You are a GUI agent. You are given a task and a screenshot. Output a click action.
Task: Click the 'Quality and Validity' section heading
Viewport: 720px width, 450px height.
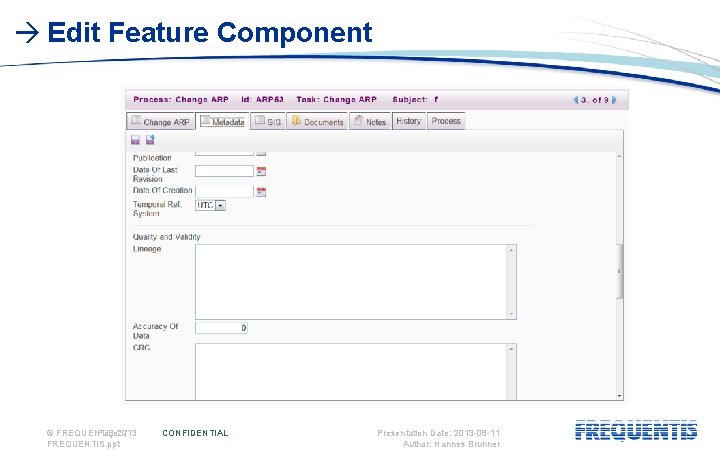click(x=167, y=237)
